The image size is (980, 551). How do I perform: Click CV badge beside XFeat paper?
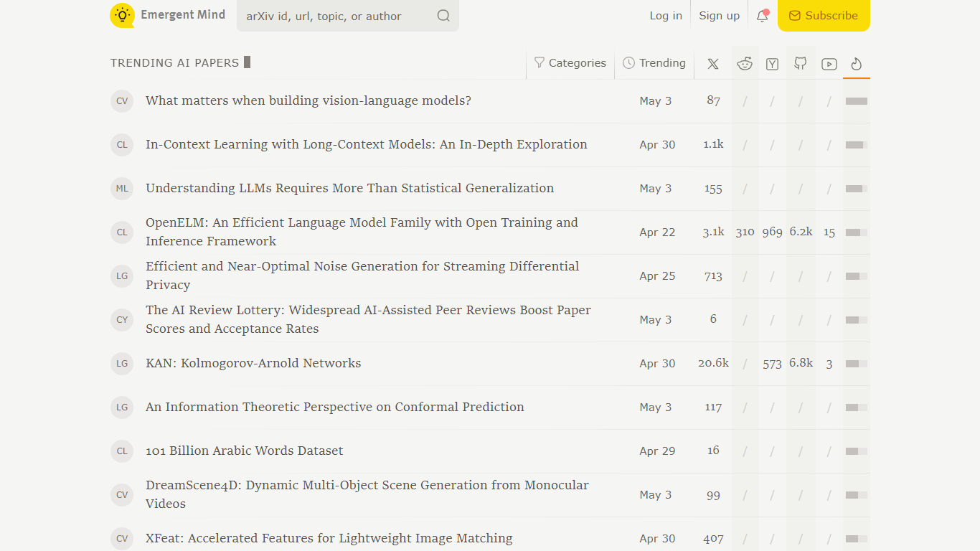point(122,539)
